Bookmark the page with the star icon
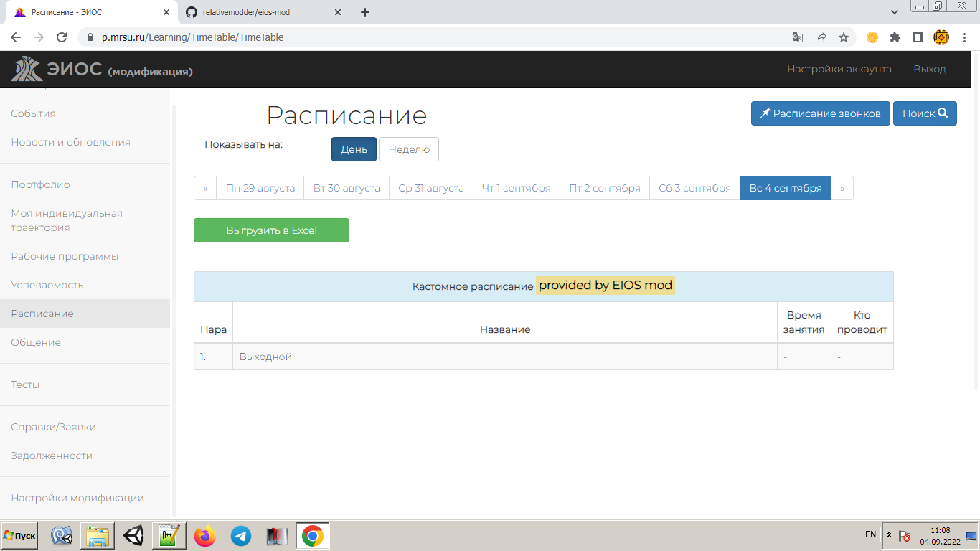 click(x=844, y=37)
